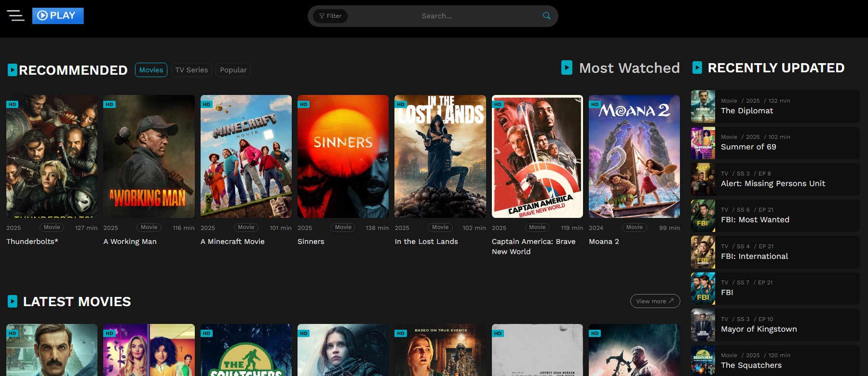
Task: Click the View more button
Action: click(655, 301)
